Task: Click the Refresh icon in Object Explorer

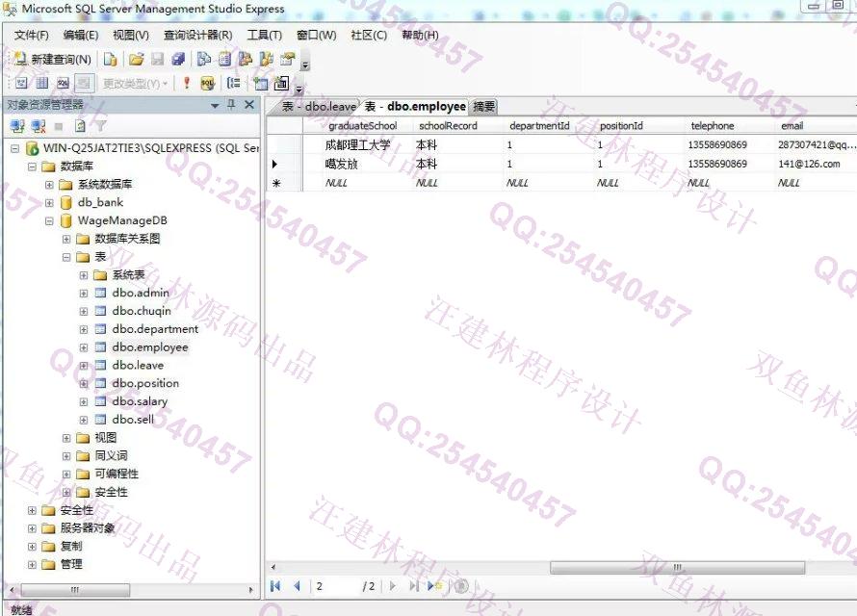Action: tap(80, 126)
